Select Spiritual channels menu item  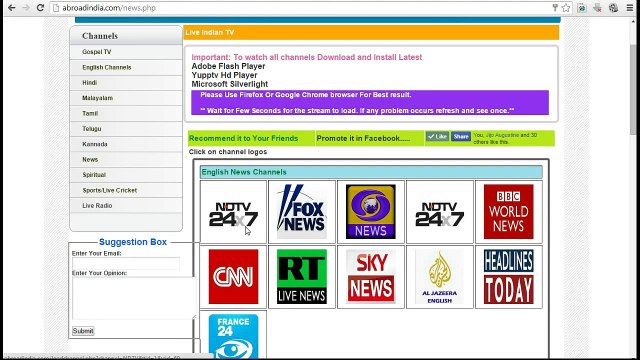[126, 175]
